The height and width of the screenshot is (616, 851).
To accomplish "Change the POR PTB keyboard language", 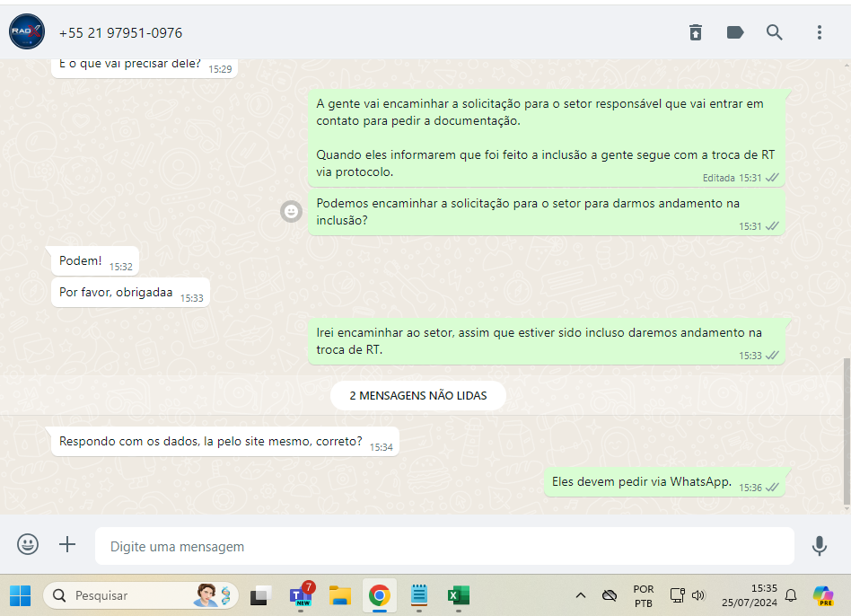I will (x=643, y=596).
